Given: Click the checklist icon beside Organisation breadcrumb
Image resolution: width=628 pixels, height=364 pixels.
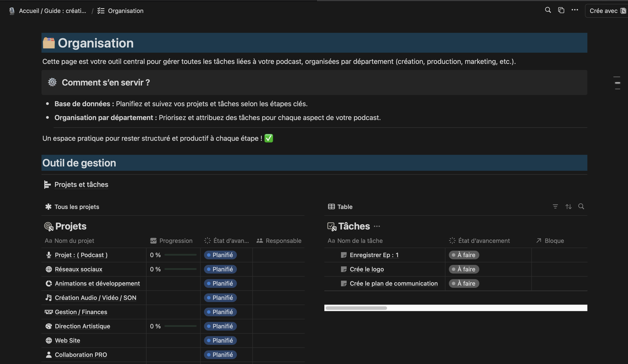Looking at the screenshot, I should pos(101,11).
